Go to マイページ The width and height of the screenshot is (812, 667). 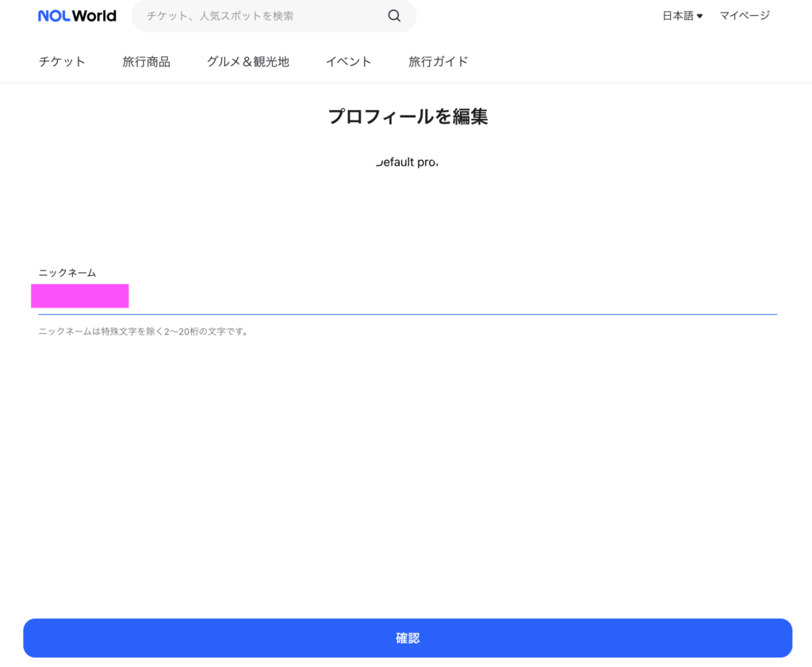coord(744,16)
